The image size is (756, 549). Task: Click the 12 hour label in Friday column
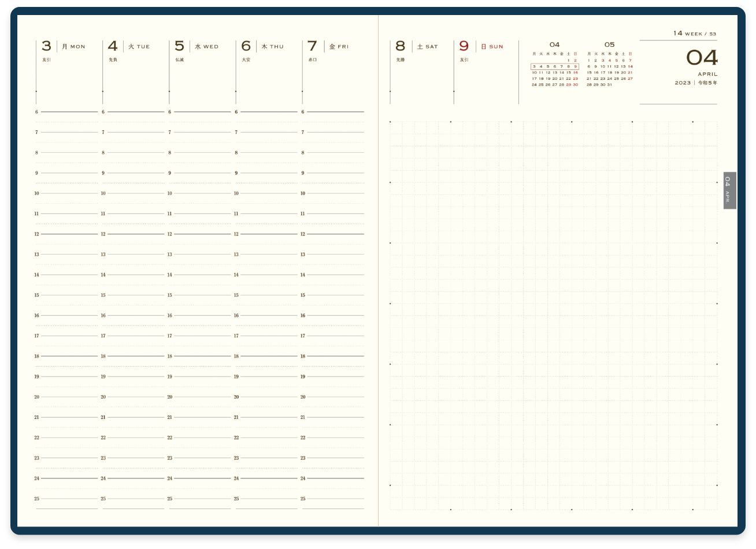[x=303, y=234]
